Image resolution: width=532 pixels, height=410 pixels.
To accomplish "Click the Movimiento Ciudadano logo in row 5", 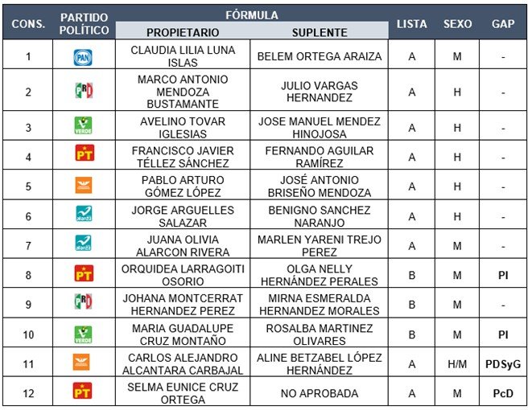I will pos(84,187).
